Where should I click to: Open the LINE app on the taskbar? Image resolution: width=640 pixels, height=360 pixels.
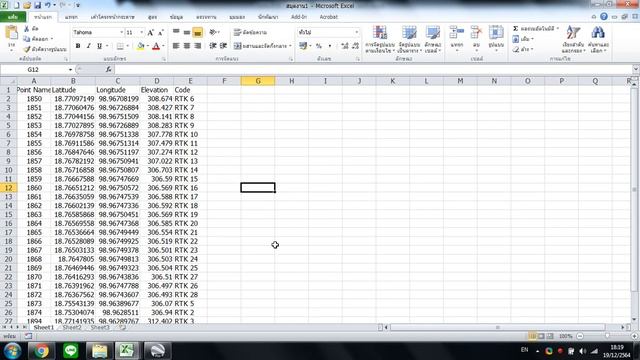(71, 351)
